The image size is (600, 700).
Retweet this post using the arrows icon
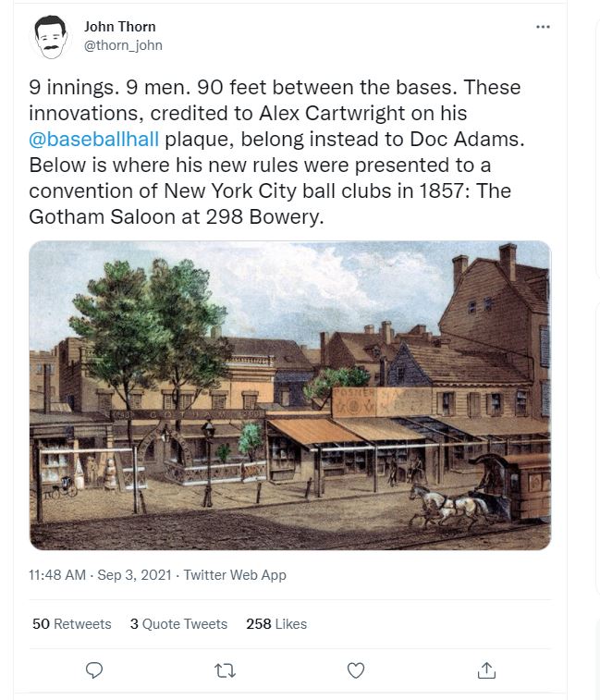pos(225,670)
